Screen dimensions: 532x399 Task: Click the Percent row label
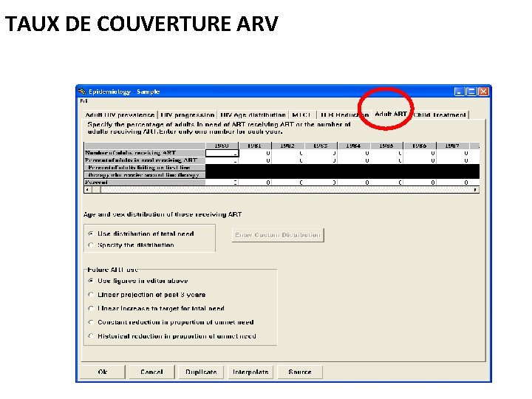[145, 183]
